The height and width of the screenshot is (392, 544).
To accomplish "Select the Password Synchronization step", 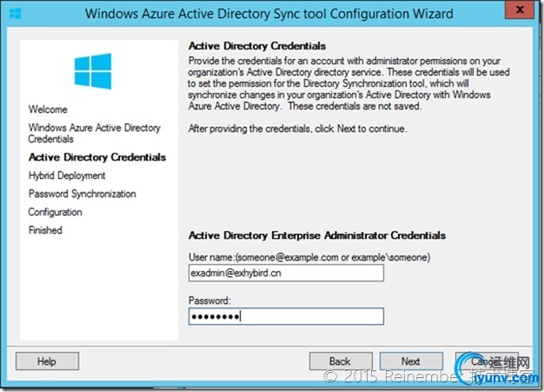I will pyautogui.click(x=83, y=194).
